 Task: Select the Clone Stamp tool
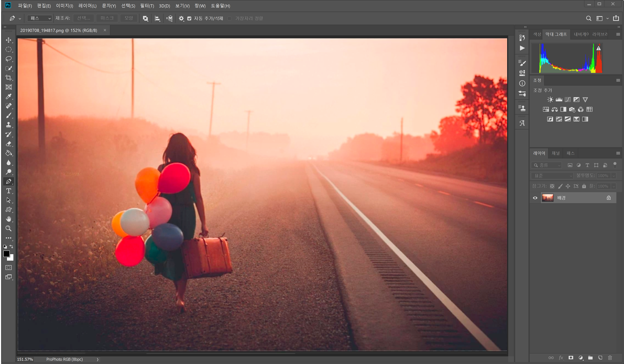9,125
